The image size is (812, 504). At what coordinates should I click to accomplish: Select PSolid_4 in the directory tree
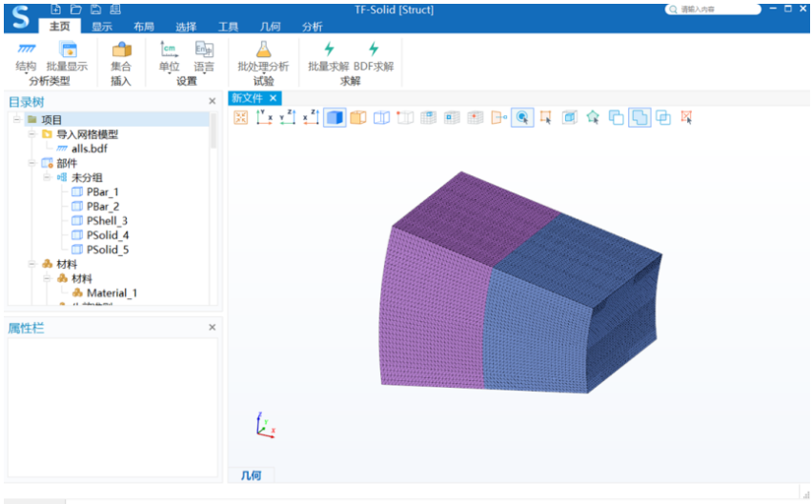tap(108, 235)
